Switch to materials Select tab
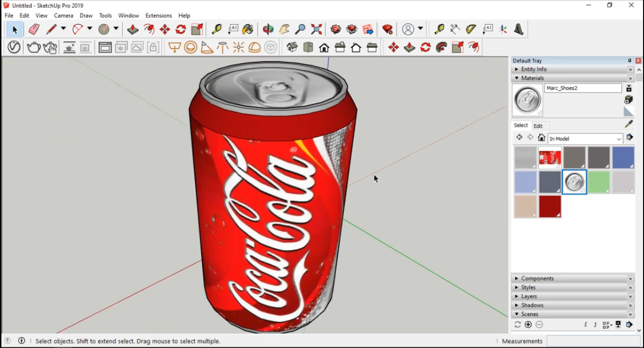 coord(521,125)
